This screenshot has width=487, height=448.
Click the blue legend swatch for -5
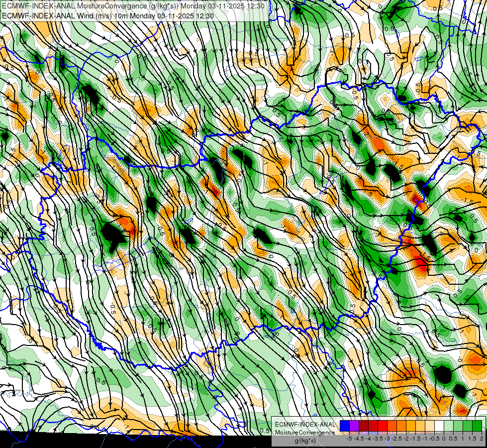pos(345,426)
